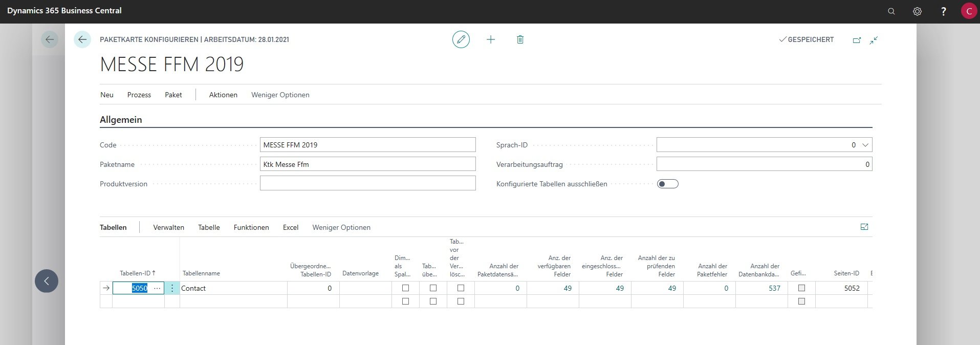
Task: Toggle Konfigurierte Tabellen ausschließen switch
Action: [668, 184]
